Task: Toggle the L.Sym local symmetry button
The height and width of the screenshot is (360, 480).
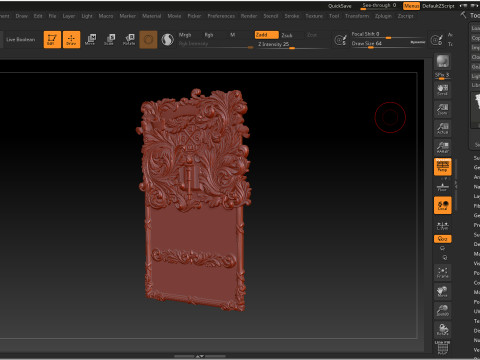Action: tap(443, 226)
